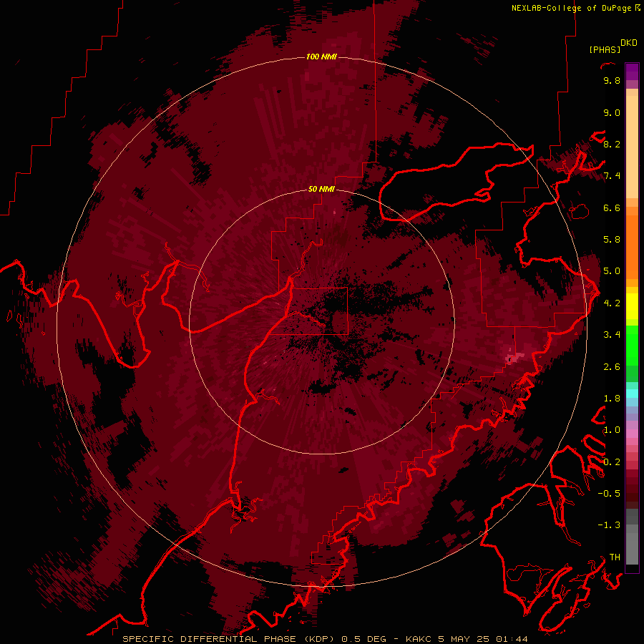Click the 4.2 scale value
644x644 pixels.
612,303
